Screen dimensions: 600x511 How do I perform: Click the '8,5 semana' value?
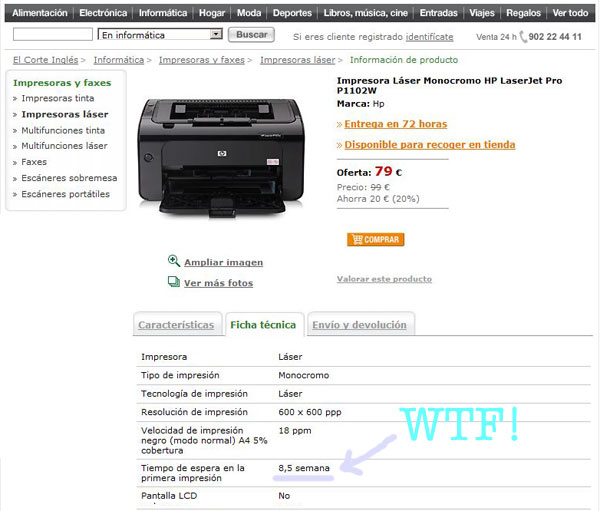pyautogui.click(x=304, y=468)
